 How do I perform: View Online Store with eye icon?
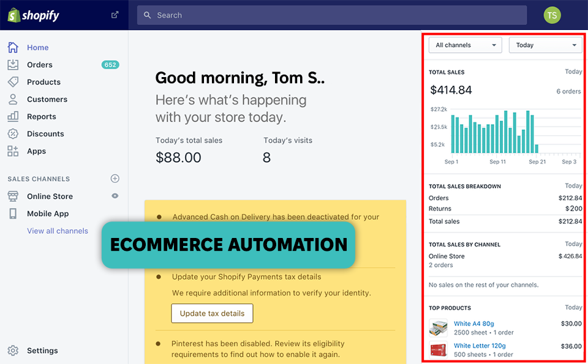click(x=115, y=196)
